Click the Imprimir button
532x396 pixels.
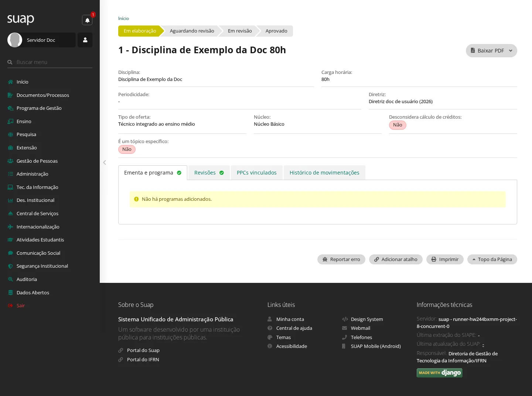445,259
